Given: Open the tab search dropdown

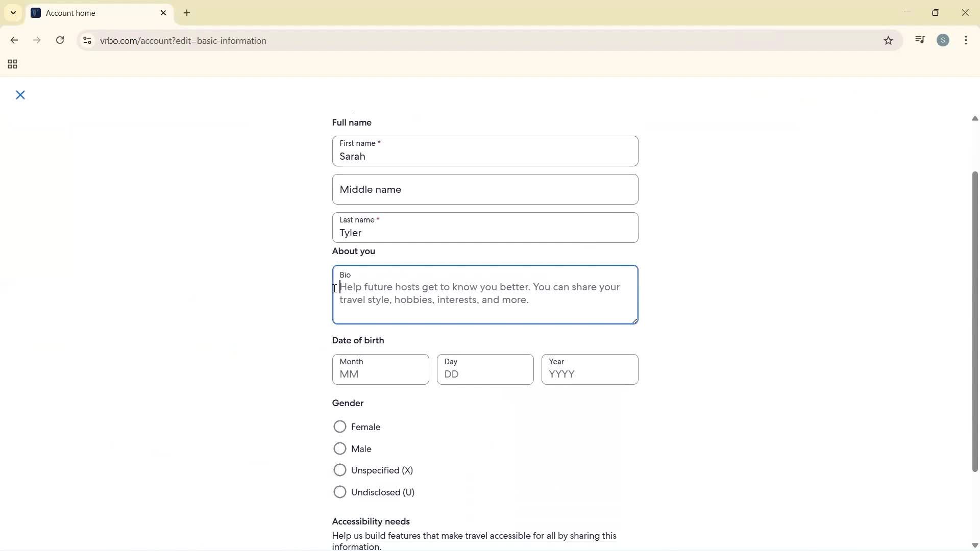Looking at the screenshot, I should coord(13,13).
